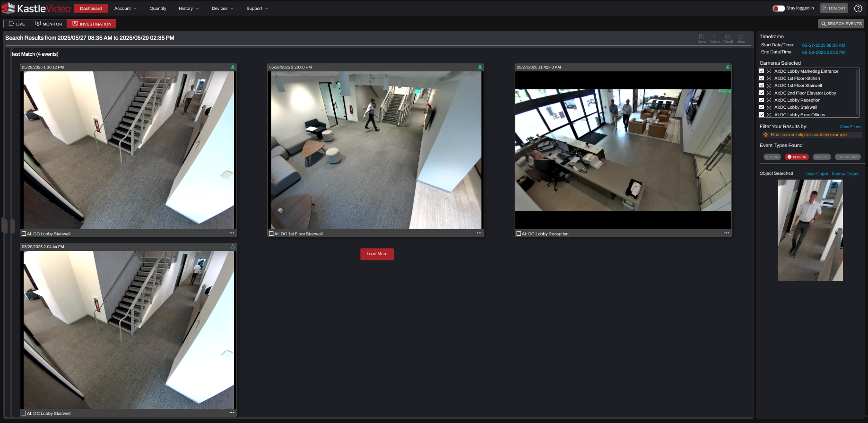
Task: Uncheck AI:DC 1st Floor Kitchen camera
Action: 762,78
